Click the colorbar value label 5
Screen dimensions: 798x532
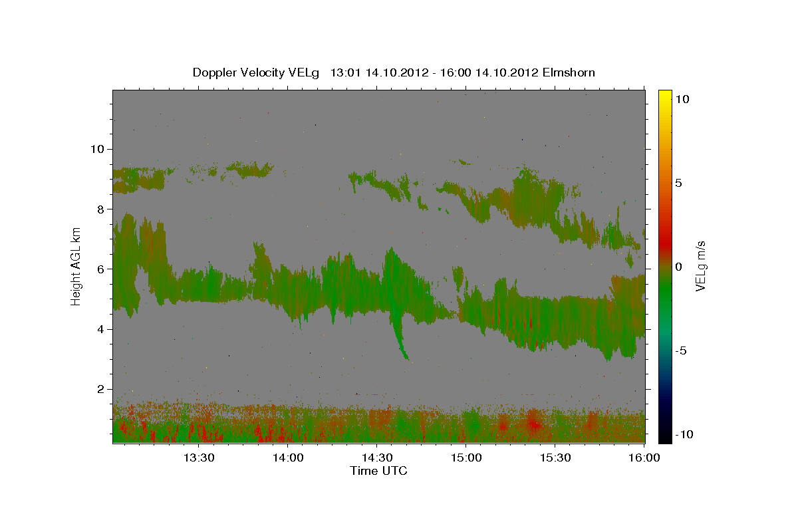[x=679, y=182]
